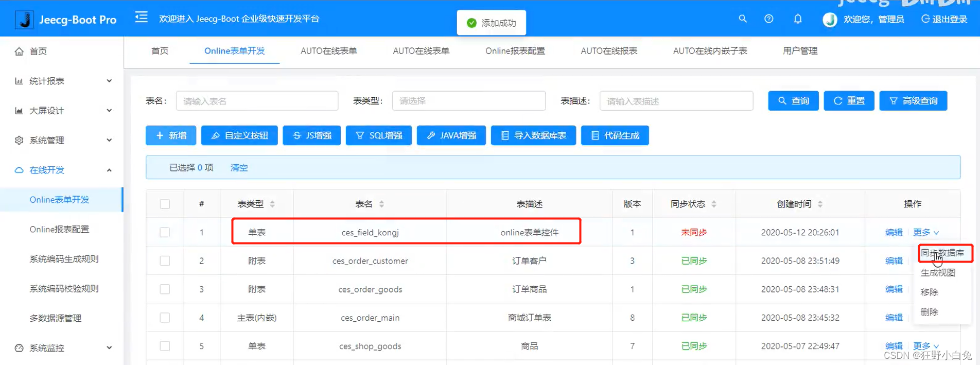
Task: Open the 高级查询 advanced query button
Action: click(913, 101)
